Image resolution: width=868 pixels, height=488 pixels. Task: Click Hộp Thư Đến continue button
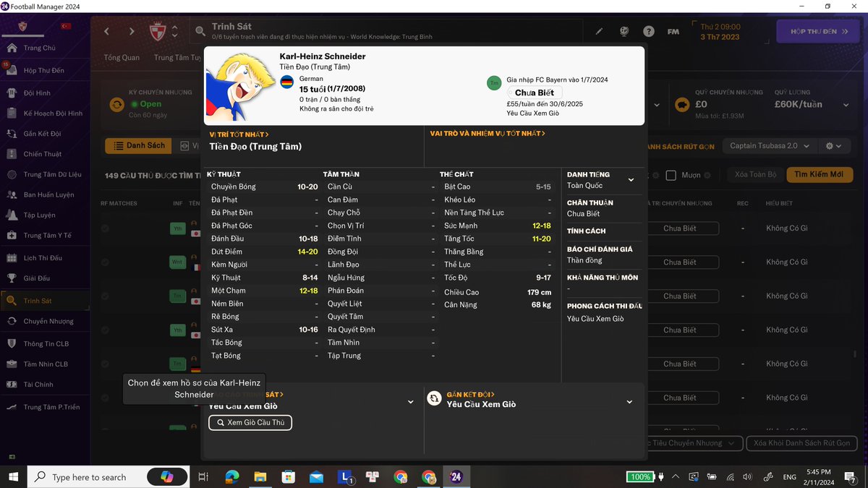(x=817, y=32)
